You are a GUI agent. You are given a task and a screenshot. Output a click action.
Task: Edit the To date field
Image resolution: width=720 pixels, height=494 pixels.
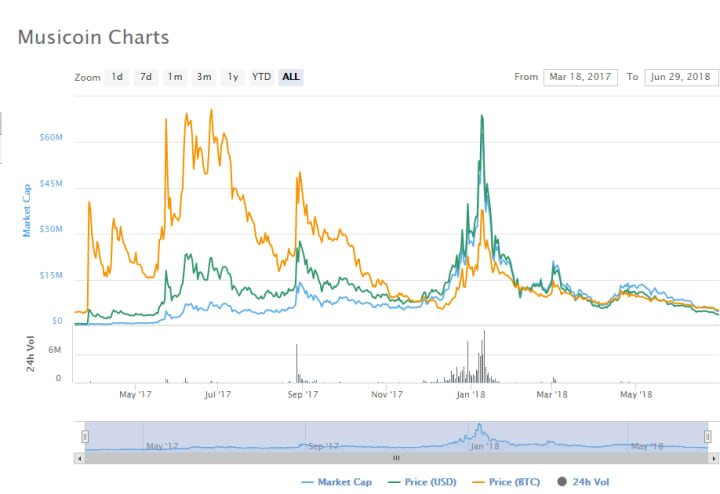click(x=681, y=77)
